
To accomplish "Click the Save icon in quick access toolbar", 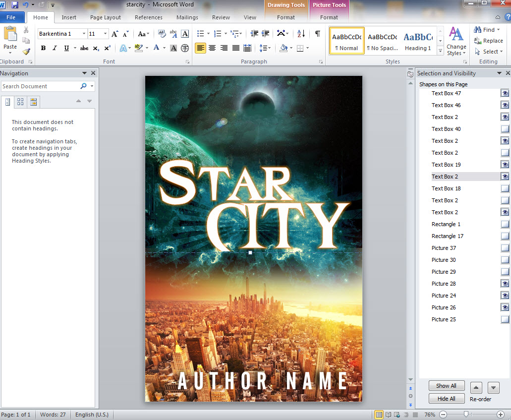I will (15, 5).
